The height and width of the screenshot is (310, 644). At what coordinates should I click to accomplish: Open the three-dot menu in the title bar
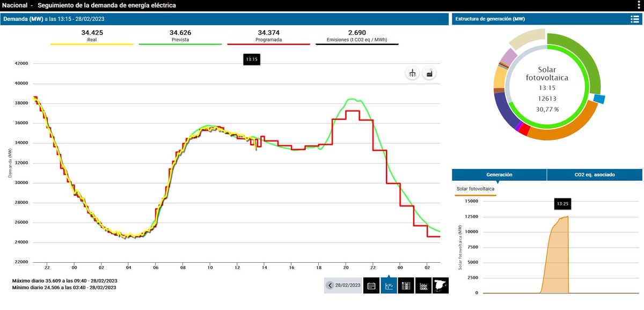(638, 5)
